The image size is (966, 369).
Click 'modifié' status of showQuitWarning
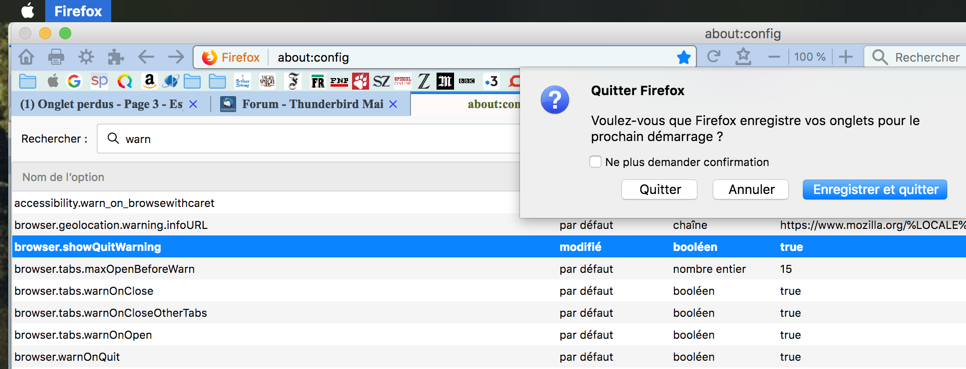click(x=580, y=247)
